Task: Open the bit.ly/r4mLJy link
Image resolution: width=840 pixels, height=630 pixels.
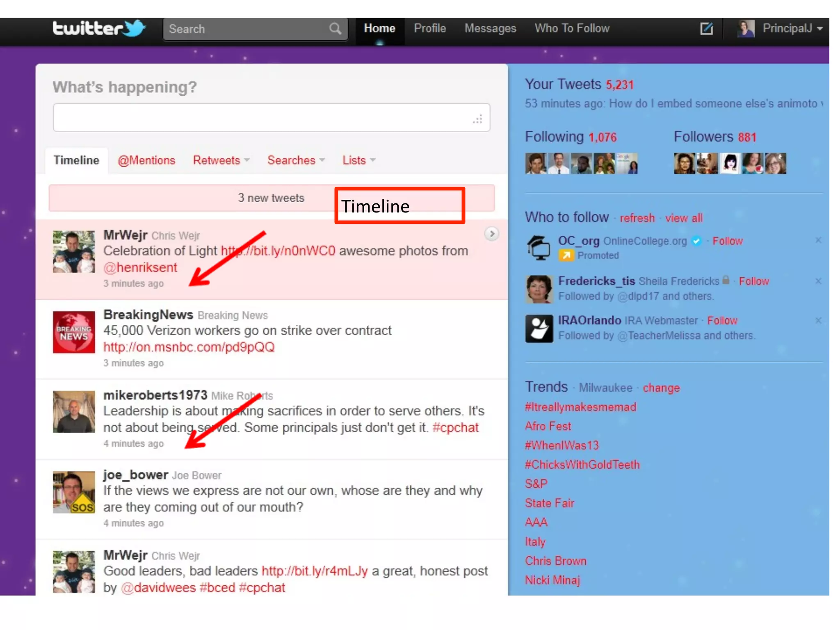Action: pyautogui.click(x=315, y=571)
